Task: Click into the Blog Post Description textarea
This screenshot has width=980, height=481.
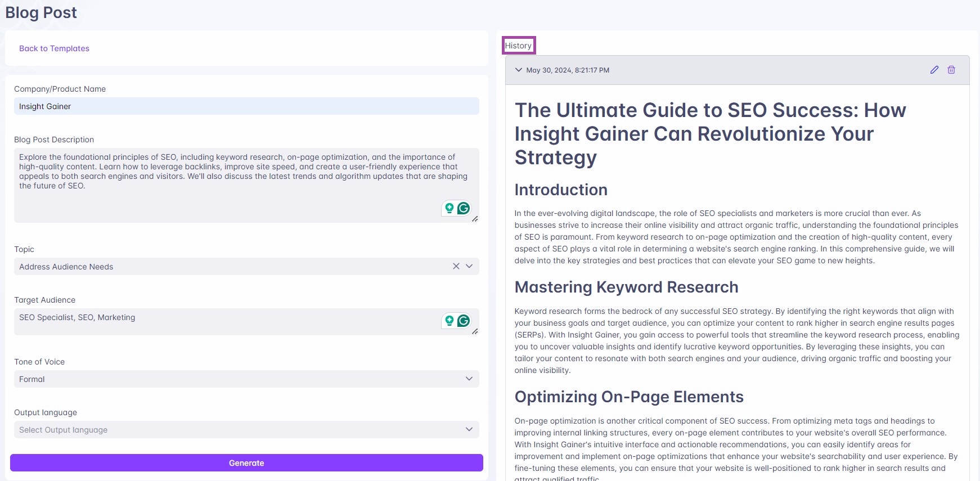Action: pos(246,185)
